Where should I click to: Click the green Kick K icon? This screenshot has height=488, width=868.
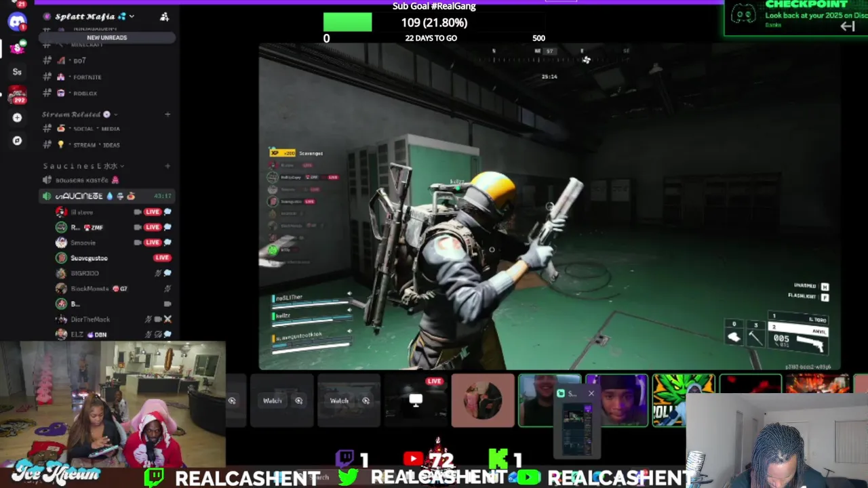(x=498, y=460)
